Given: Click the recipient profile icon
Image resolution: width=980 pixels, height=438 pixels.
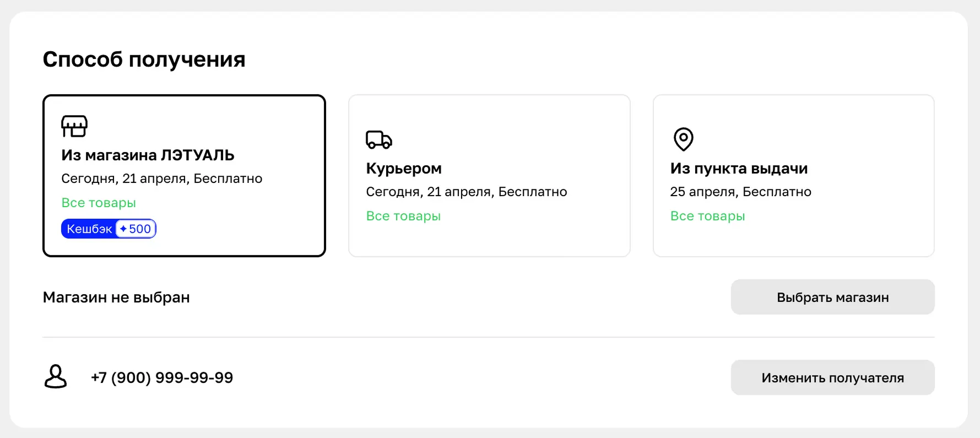Looking at the screenshot, I should pyautogui.click(x=56, y=377).
